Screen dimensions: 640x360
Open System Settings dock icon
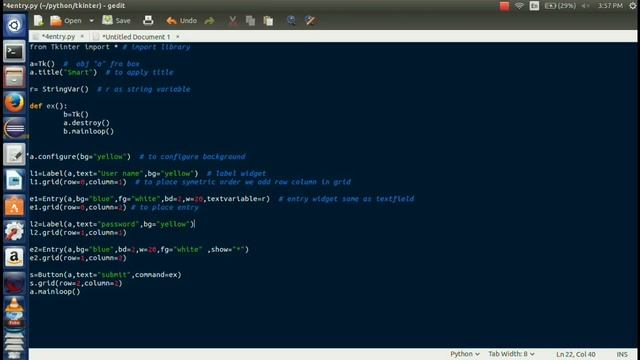pyautogui.click(x=14, y=232)
